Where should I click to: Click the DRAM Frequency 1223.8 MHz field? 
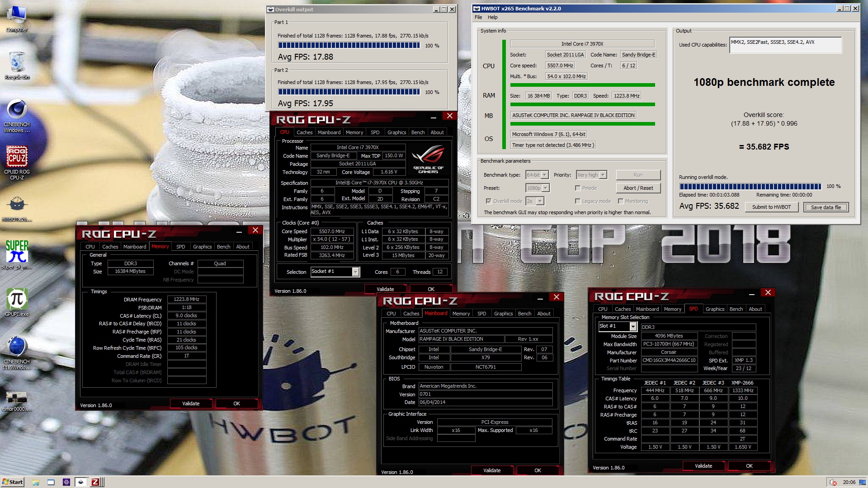(x=187, y=299)
